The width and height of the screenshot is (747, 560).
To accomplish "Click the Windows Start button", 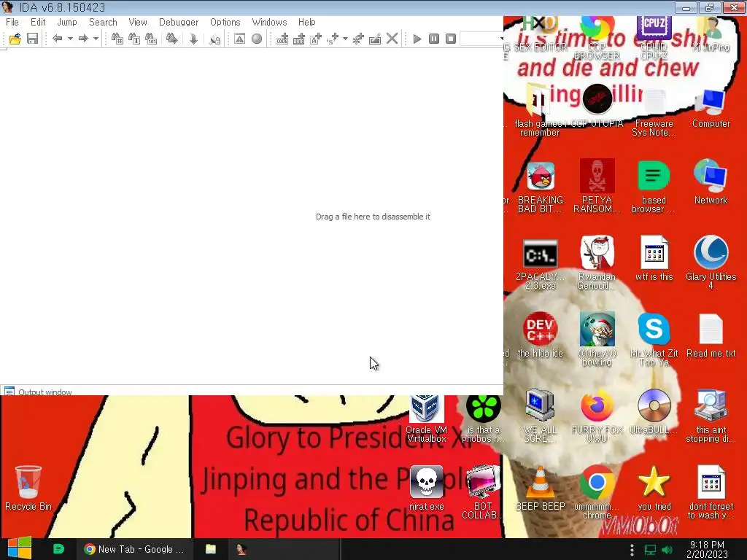I will [20, 548].
